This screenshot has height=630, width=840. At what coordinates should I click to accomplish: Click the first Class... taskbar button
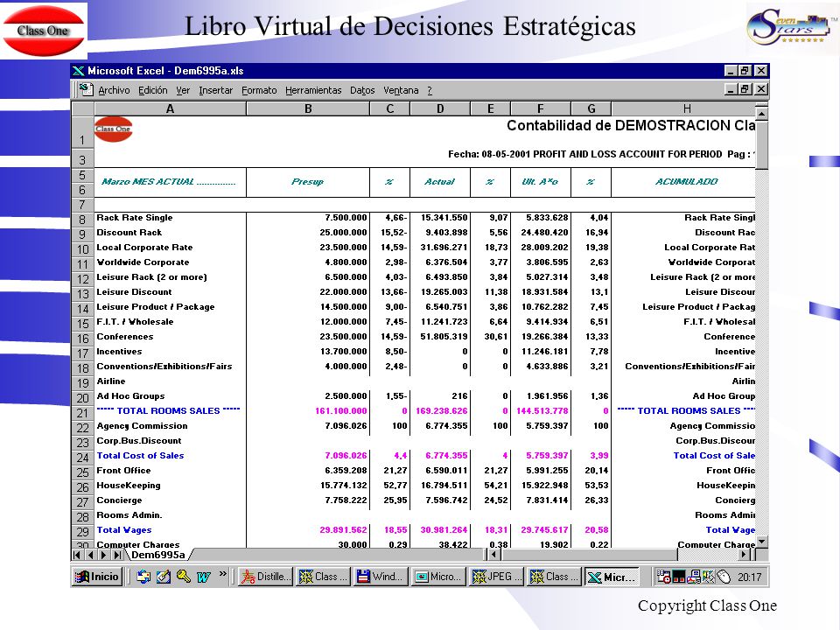pyautogui.click(x=323, y=577)
